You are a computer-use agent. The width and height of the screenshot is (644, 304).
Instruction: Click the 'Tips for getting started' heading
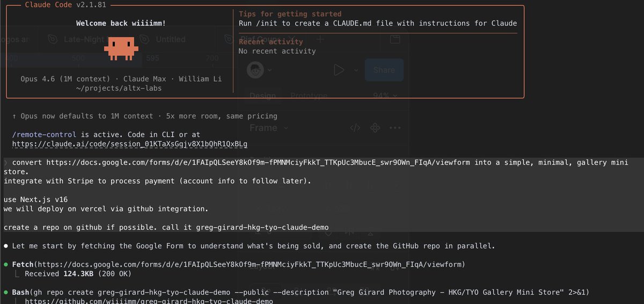[290, 14]
